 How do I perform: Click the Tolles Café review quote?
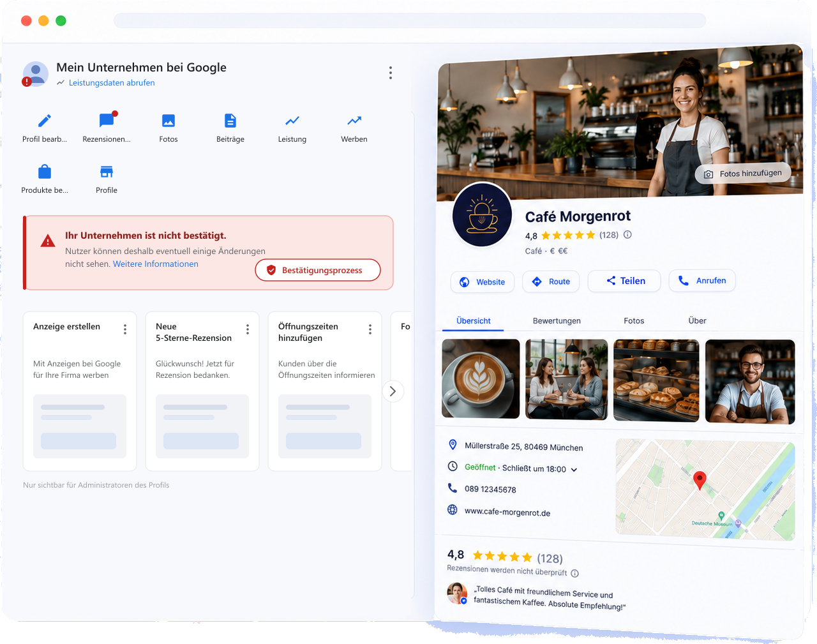click(549, 598)
